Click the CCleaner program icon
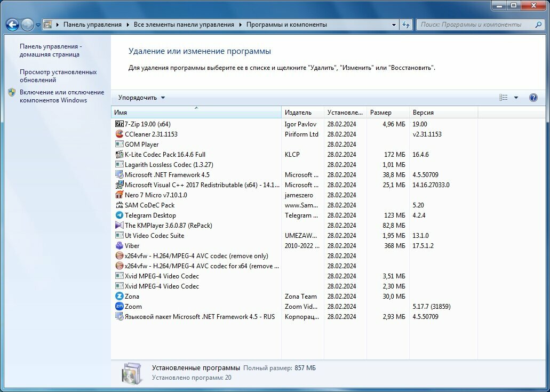 click(119, 134)
